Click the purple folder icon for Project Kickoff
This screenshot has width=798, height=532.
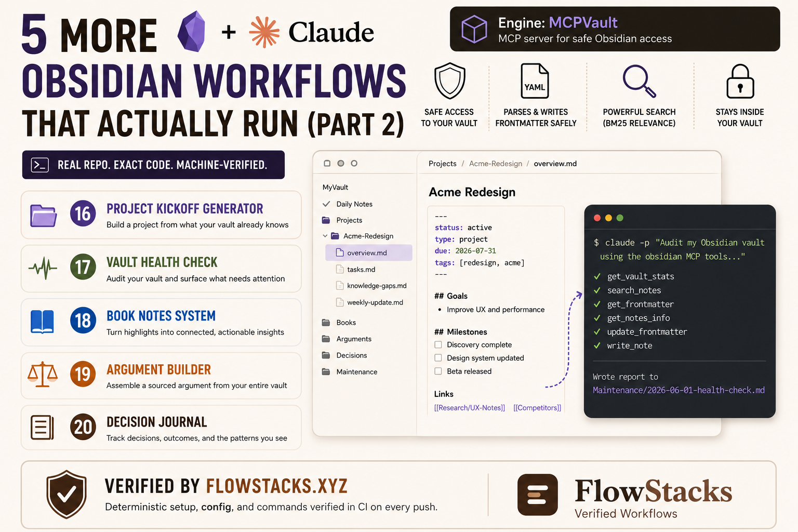[x=44, y=216]
